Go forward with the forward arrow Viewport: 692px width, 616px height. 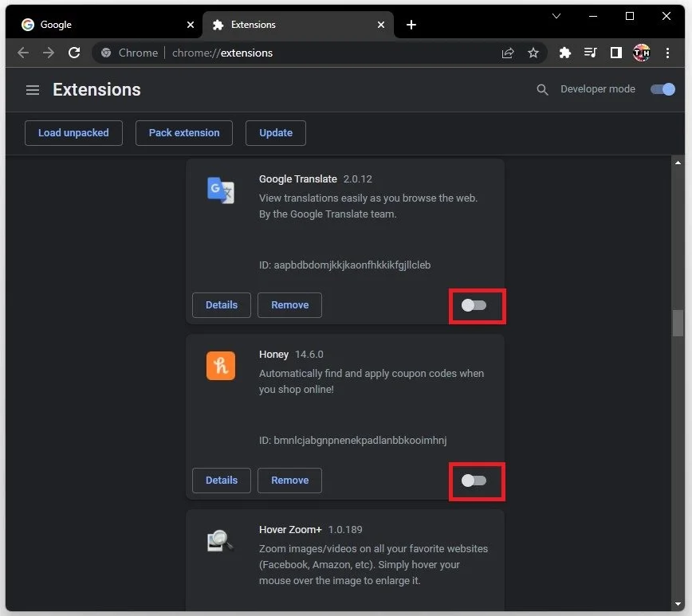[49, 53]
